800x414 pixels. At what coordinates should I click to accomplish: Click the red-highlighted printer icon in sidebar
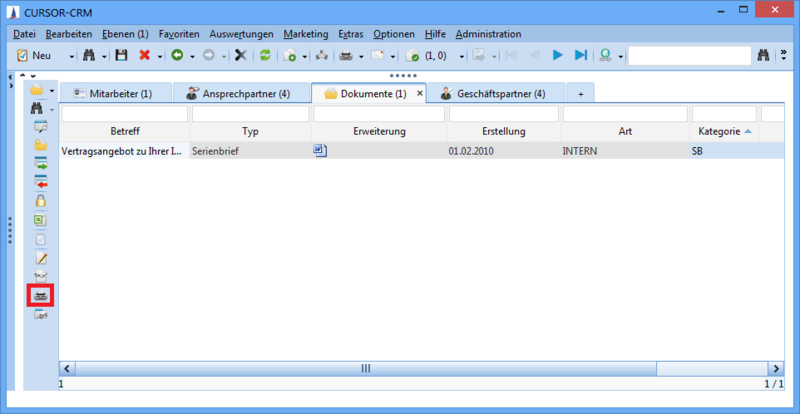click(x=41, y=295)
